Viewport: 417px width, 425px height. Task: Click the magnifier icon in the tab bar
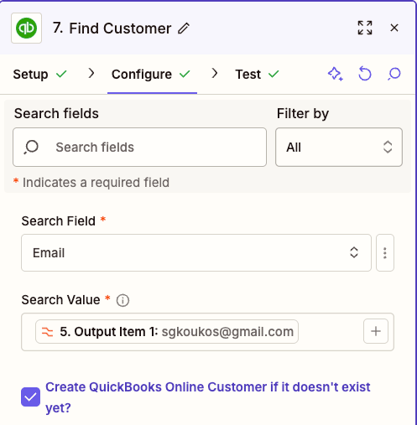coord(394,74)
